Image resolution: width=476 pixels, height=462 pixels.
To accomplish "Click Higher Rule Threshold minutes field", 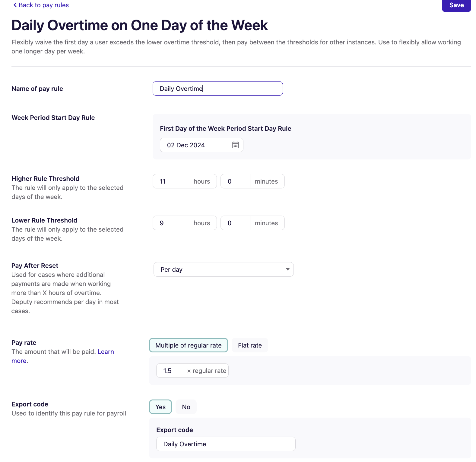I will coord(236,181).
